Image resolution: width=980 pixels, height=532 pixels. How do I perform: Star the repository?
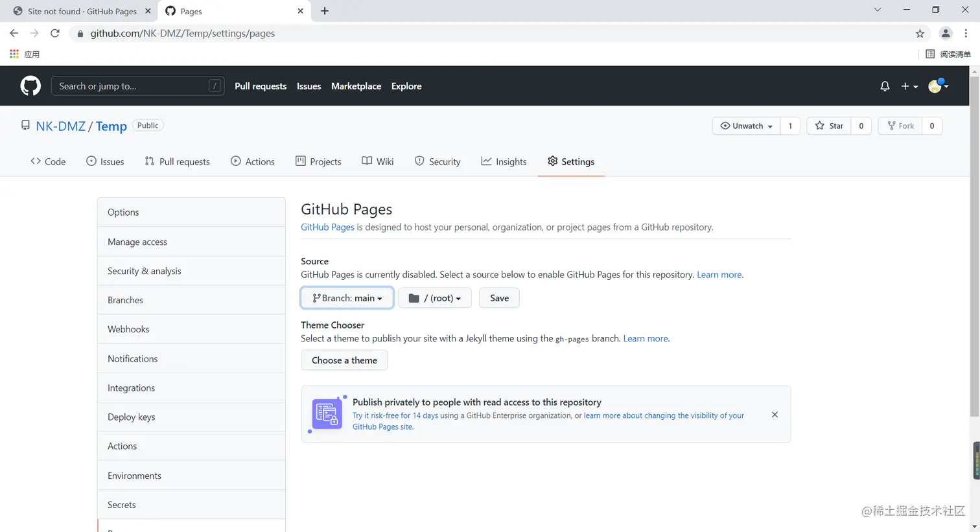click(x=829, y=126)
